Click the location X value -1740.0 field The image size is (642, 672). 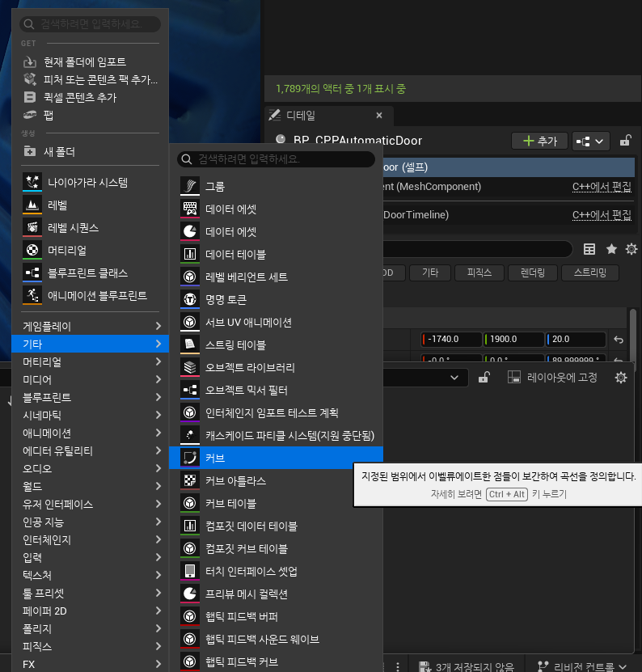point(451,339)
